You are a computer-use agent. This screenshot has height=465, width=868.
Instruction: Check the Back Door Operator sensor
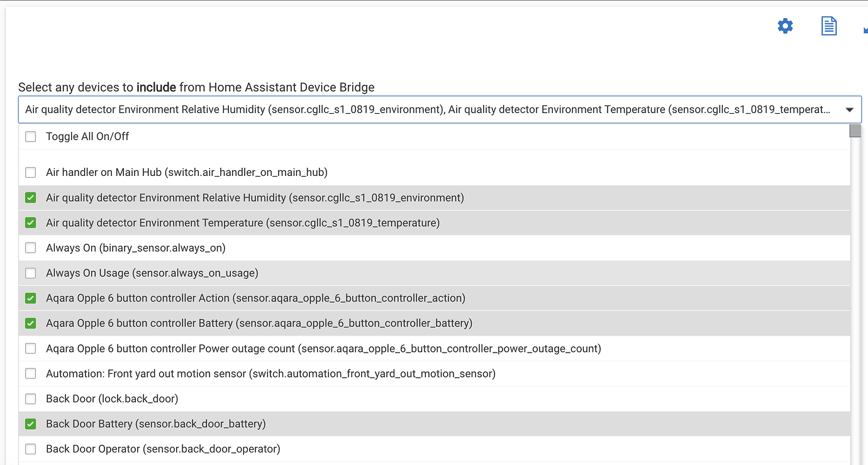[x=30, y=449]
